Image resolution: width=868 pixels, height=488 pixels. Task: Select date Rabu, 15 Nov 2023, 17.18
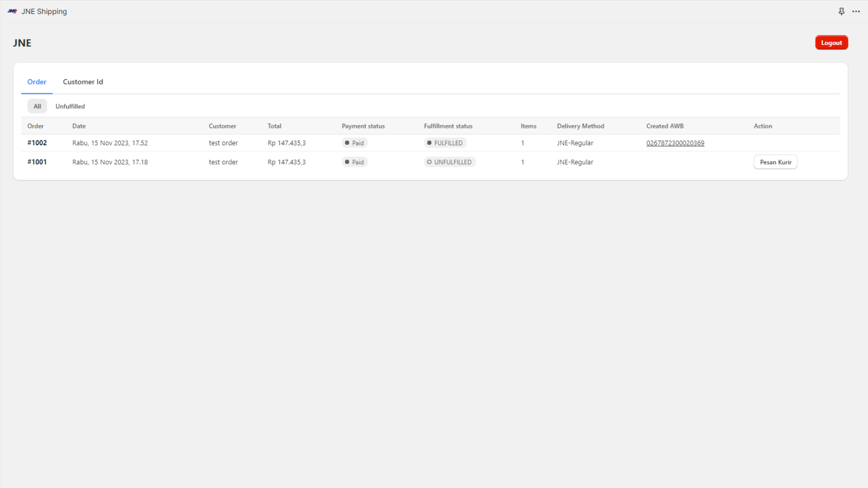(x=110, y=162)
